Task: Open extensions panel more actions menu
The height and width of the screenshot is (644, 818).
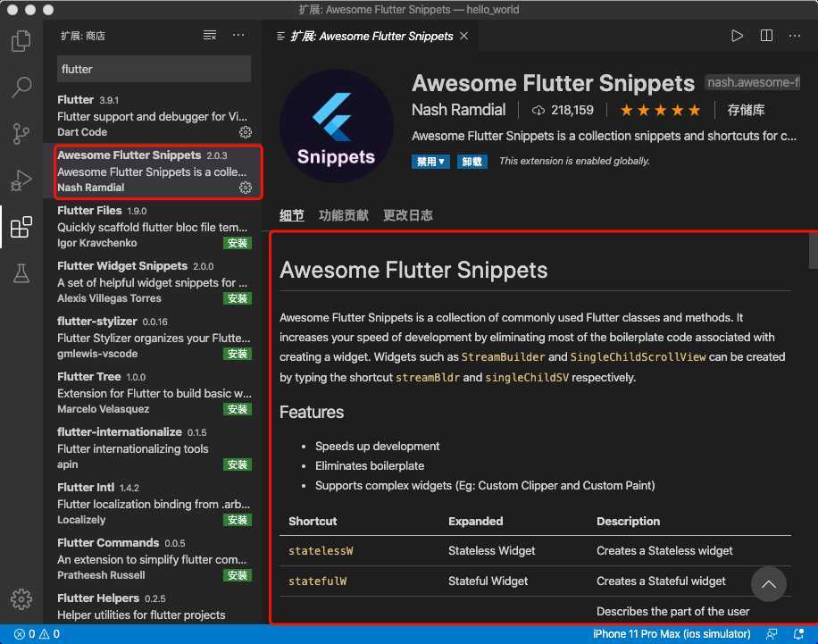Action: 238,36
